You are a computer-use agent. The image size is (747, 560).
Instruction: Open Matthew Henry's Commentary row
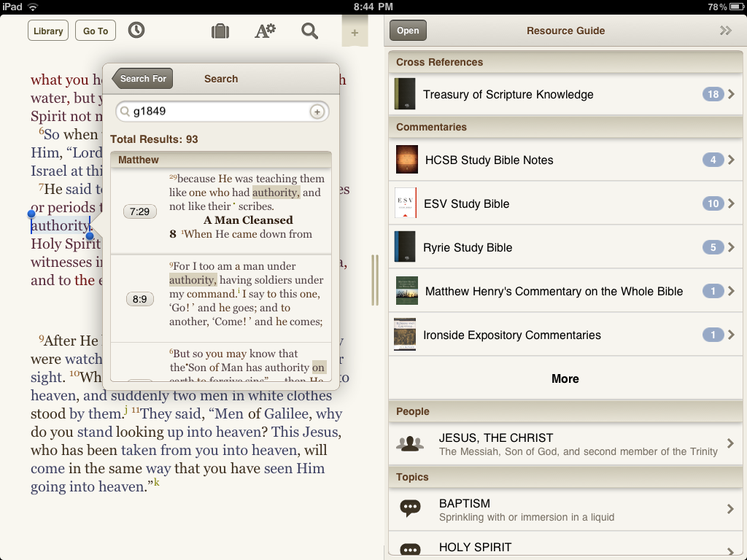(565, 292)
